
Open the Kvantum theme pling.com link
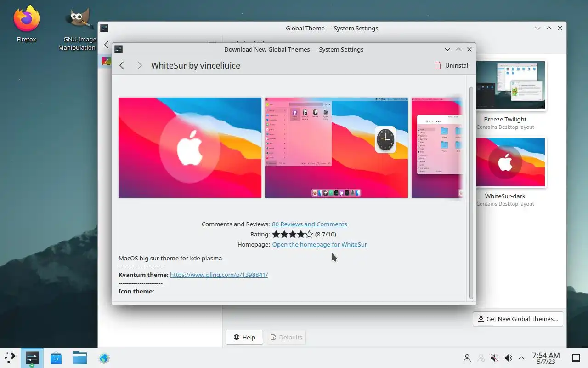click(x=219, y=275)
